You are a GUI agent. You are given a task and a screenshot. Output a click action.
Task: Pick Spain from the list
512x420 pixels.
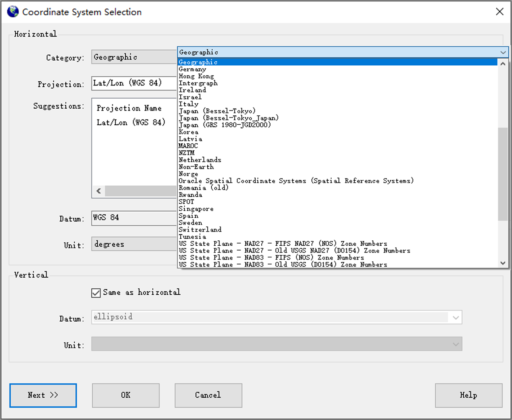coord(337,216)
